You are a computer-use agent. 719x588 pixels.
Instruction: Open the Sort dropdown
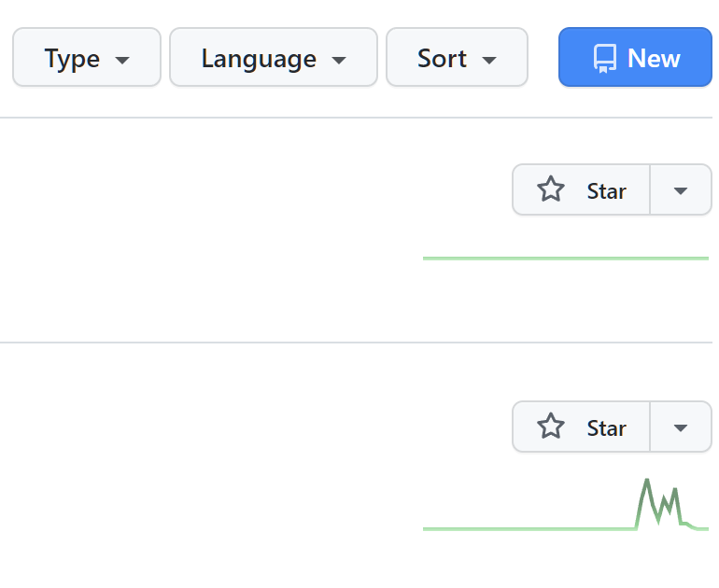[457, 57]
